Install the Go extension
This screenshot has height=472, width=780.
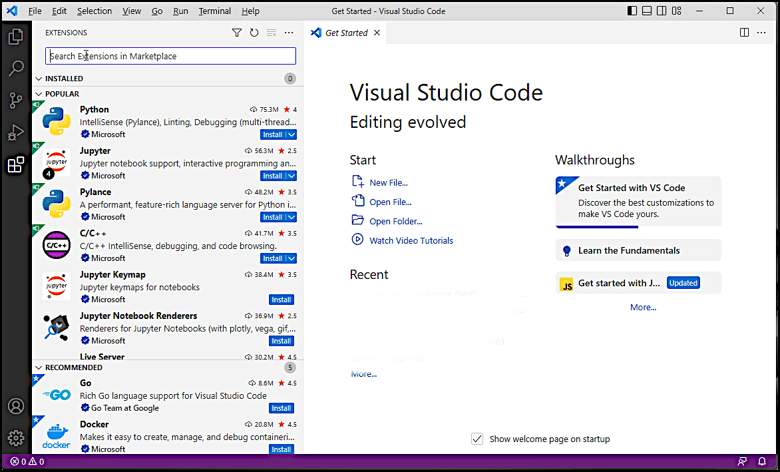[x=281, y=408]
